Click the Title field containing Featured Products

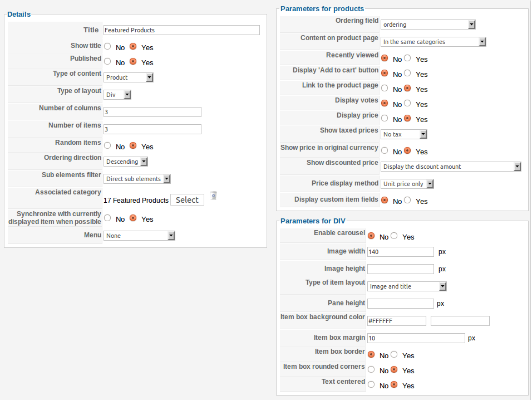(x=181, y=30)
